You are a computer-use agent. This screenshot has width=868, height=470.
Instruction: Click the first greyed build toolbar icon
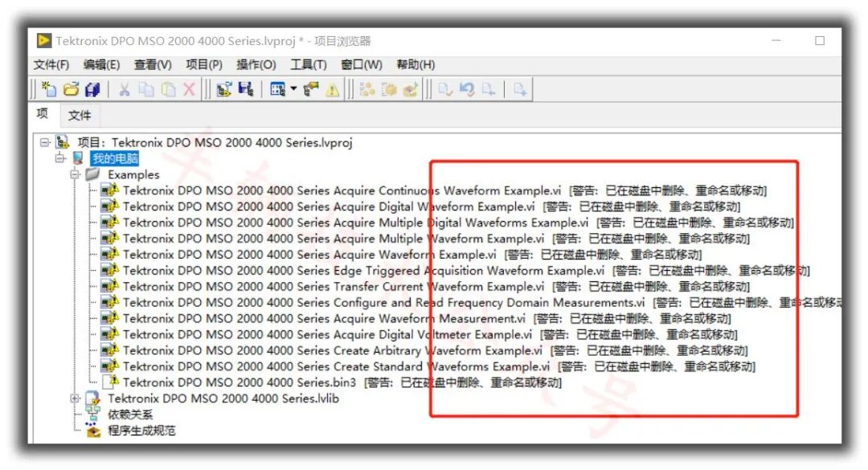[x=367, y=89]
